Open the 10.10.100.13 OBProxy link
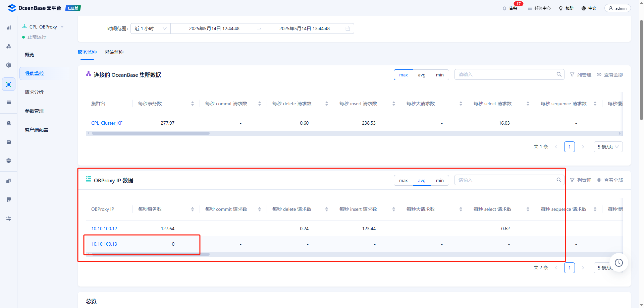This screenshot has height=308, width=644. coord(104,244)
